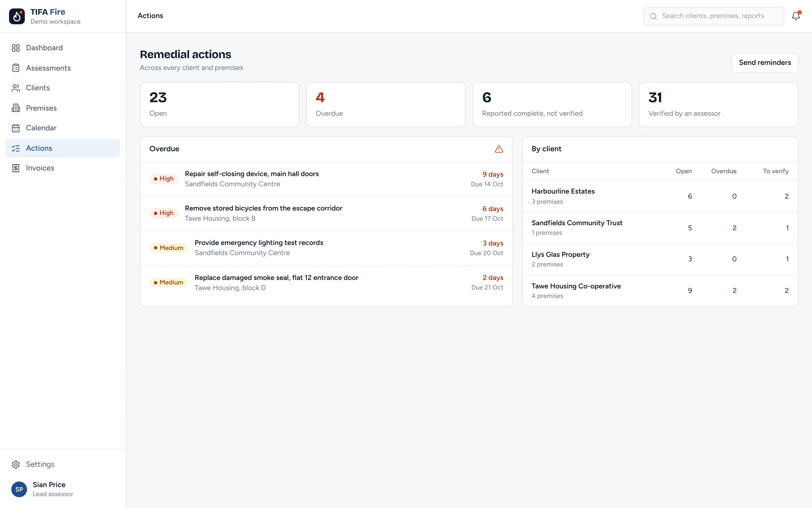Click the SP user avatar
This screenshot has height=508, width=812.
tap(19, 489)
